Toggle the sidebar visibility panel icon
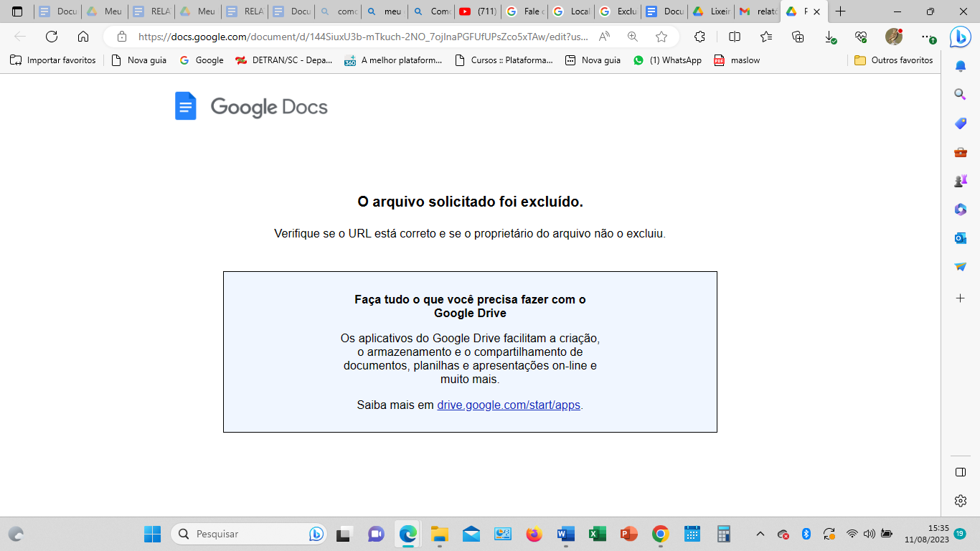This screenshot has height=551, width=980. pyautogui.click(x=960, y=472)
